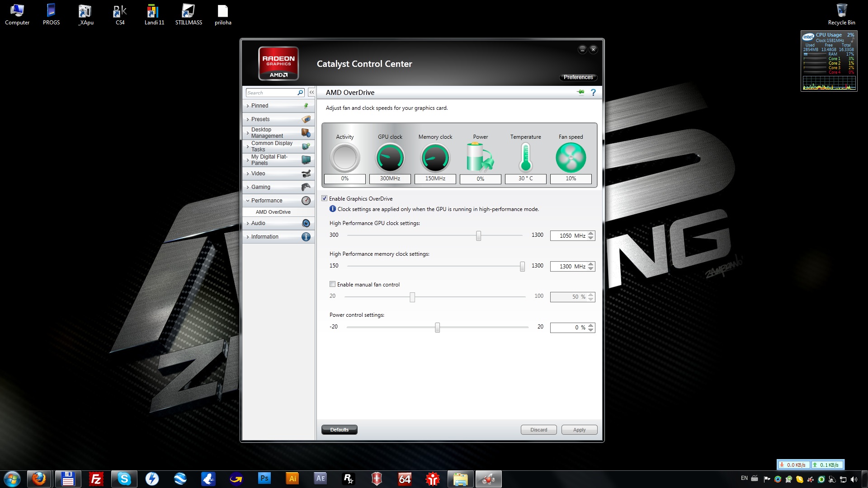
Task: Click the memory clock slider handle
Action: pyautogui.click(x=522, y=267)
